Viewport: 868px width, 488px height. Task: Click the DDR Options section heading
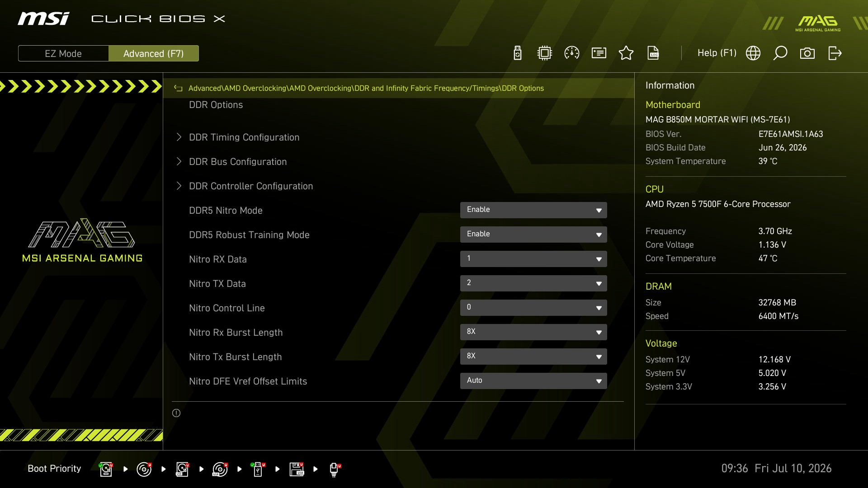point(216,105)
